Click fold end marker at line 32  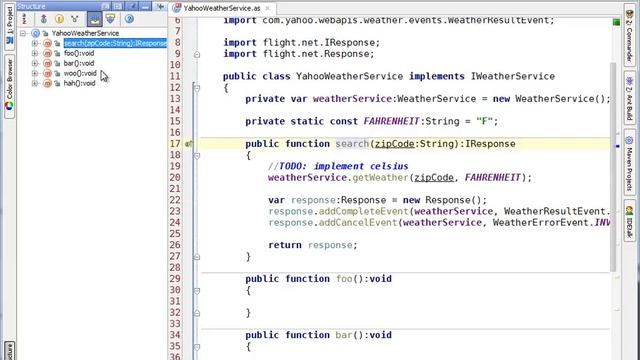click(197, 313)
